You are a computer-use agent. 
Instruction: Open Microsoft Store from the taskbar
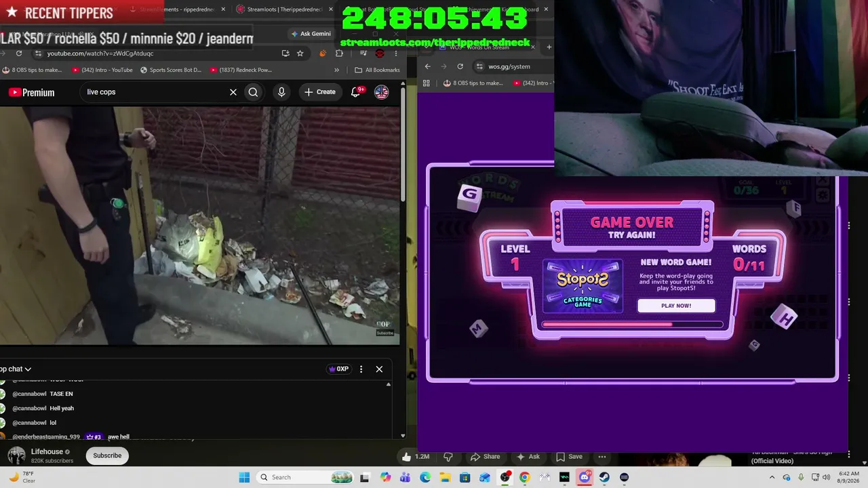(465, 477)
